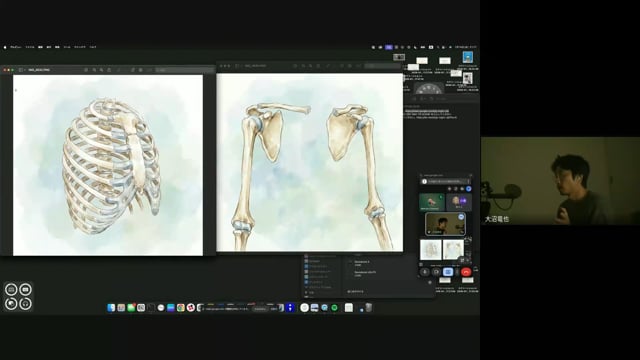Open Messages from the Dock
Screen dimensions: 640x360
pos(131,308)
